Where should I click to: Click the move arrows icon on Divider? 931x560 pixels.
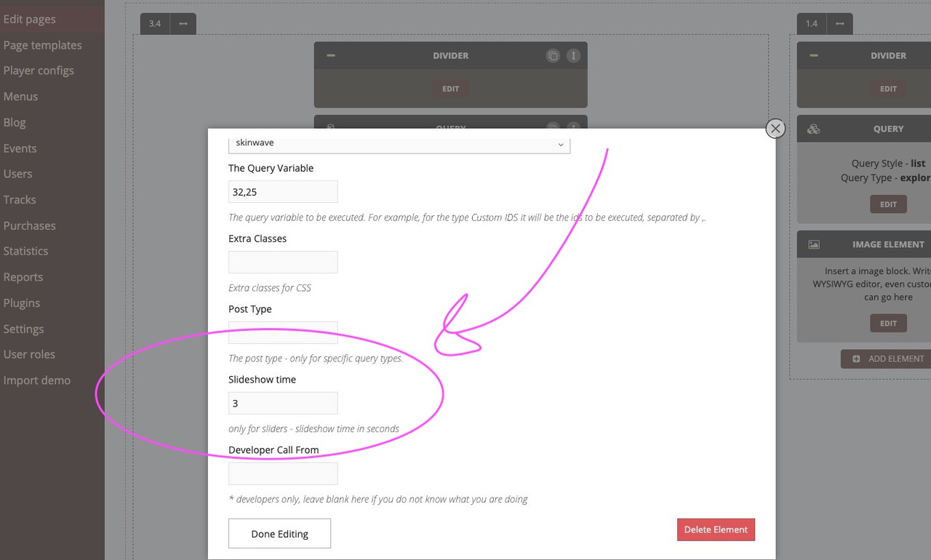[573, 56]
